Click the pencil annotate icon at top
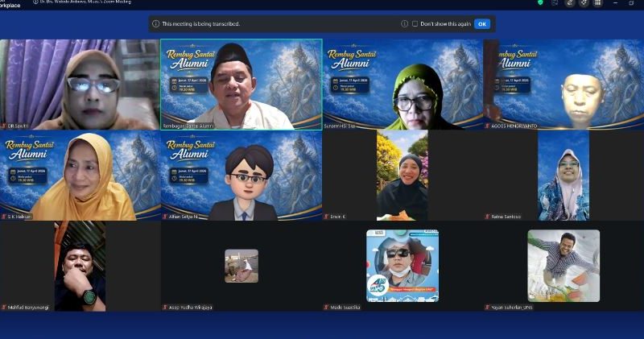Viewport: 644px width, 339px height. [x=569, y=3]
